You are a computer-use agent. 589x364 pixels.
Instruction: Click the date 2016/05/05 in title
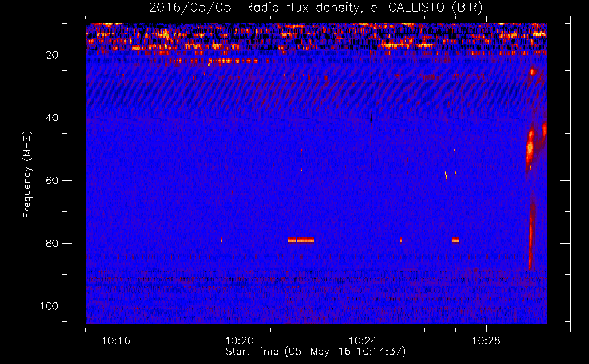[x=190, y=8]
